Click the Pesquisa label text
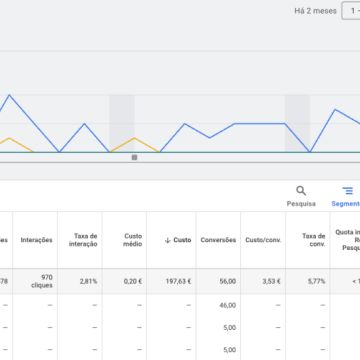 301,204
